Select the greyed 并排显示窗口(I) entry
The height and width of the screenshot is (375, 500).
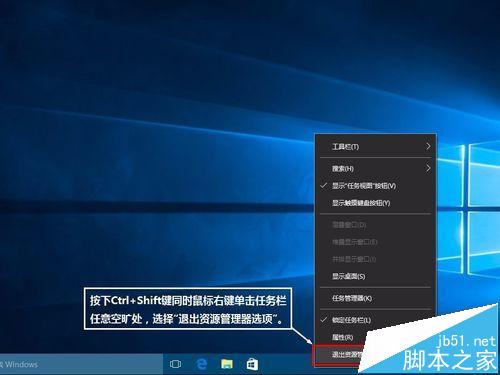pos(375,259)
